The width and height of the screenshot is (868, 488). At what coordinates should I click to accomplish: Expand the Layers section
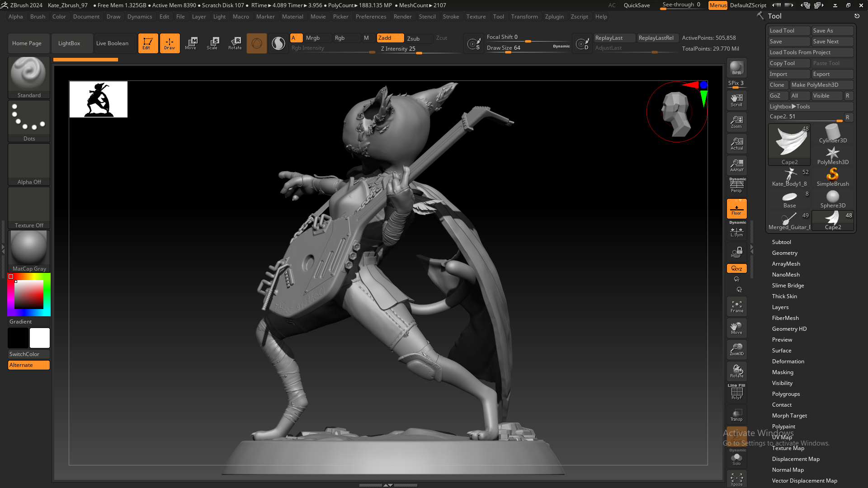click(780, 307)
